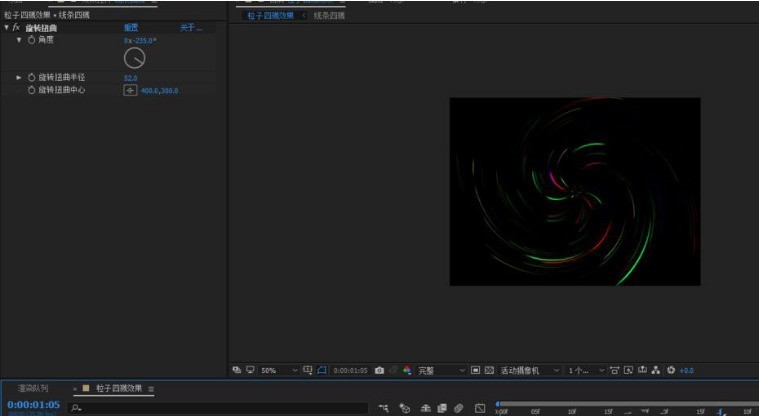Screen dimensions: 759x416
Task: Open the 关于... about link
Action: (191, 28)
